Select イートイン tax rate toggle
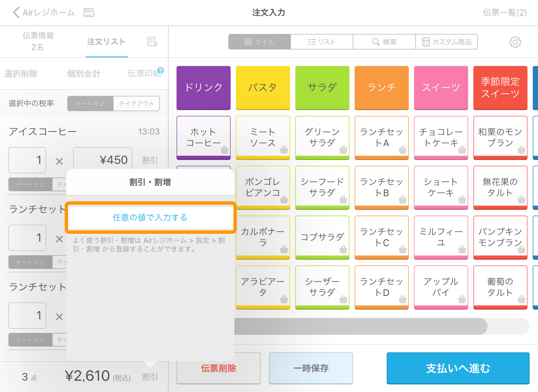Image resolution: width=538 pixels, height=392 pixels. [x=90, y=104]
